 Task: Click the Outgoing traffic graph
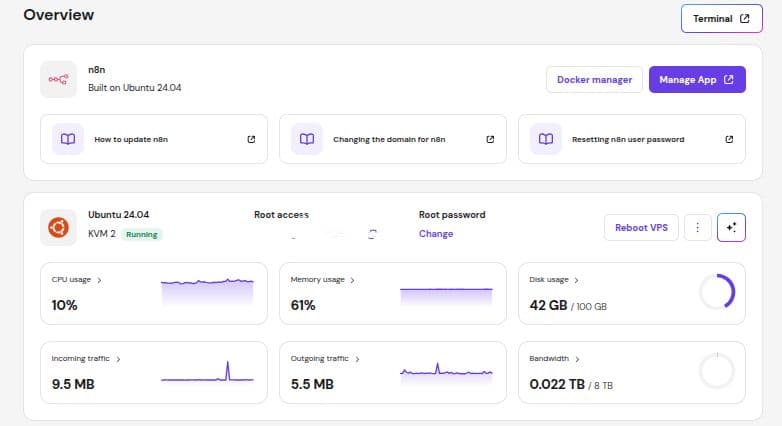coord(446,372)
